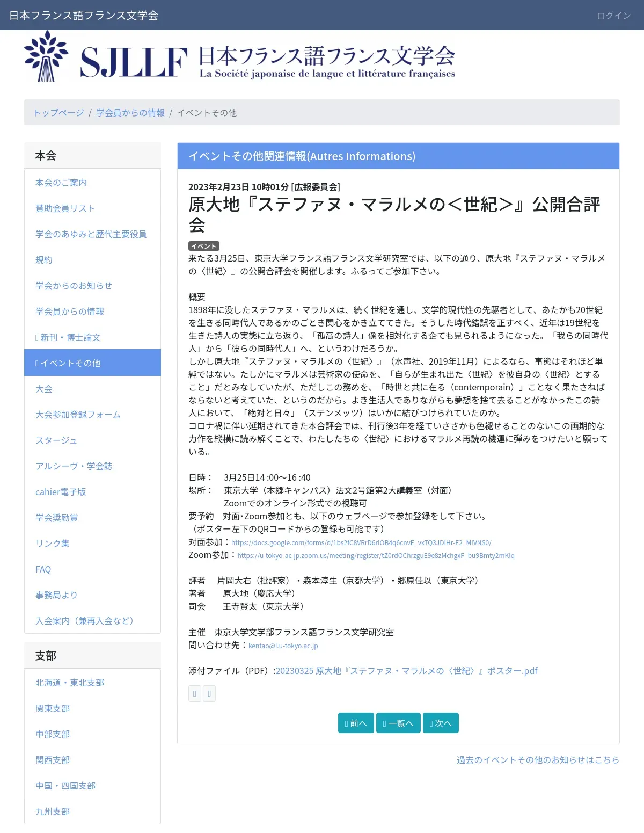Open the site title 日本フランス語フランス文学会 in top bar
Screen dimensions: 644x833
84,15
